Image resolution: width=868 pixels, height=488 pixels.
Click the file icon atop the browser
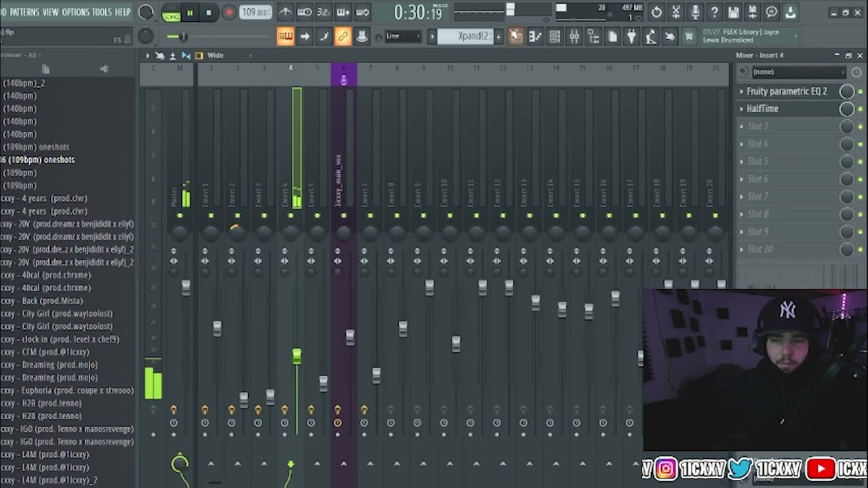pos(46,68)
